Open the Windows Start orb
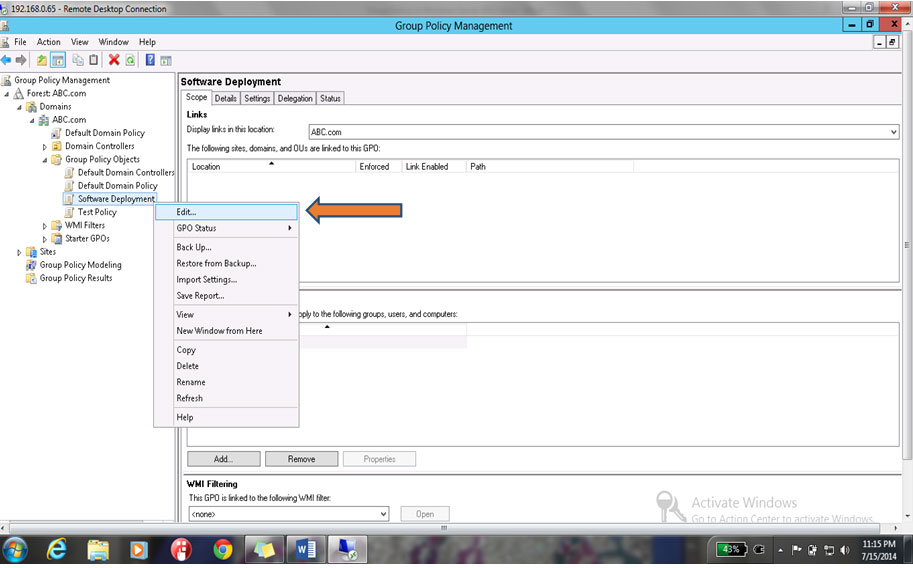The width and height of the screenshot is (913, 568). (x=15, y=549)
